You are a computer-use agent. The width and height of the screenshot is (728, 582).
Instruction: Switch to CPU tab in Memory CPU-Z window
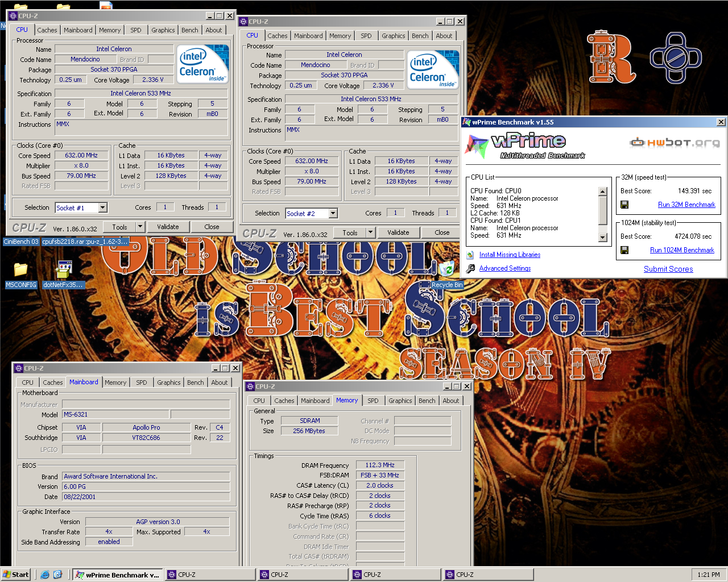click(259, 401)
